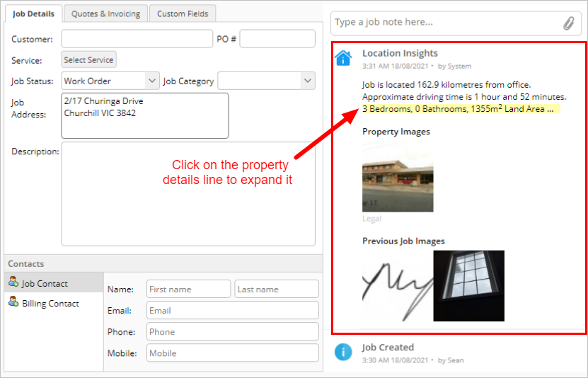This screenshot has height=378, width=588.
Task: Click the Job Created info icon
Action: coord(343,352)
